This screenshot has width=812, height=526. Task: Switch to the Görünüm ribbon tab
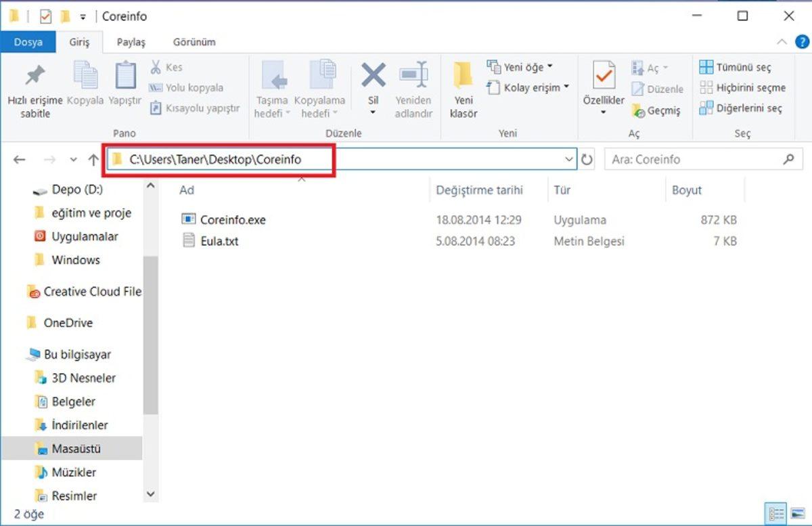(x=194, y=41)
